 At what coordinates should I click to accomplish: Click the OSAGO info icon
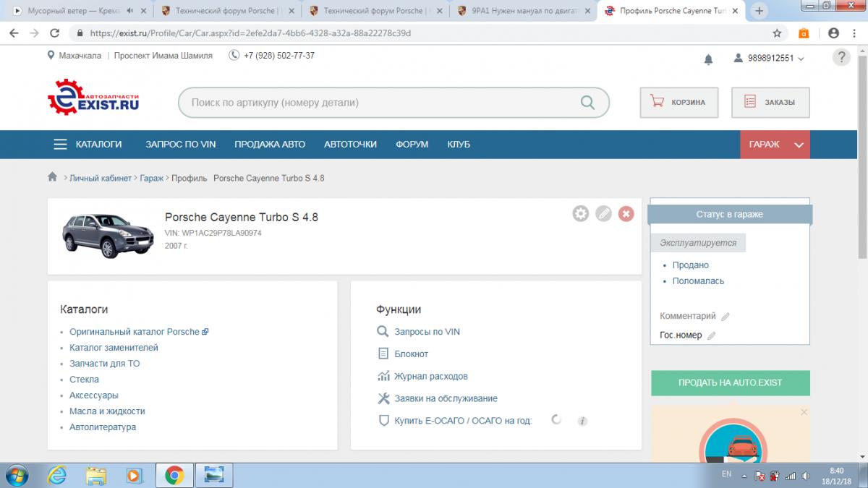582,421
